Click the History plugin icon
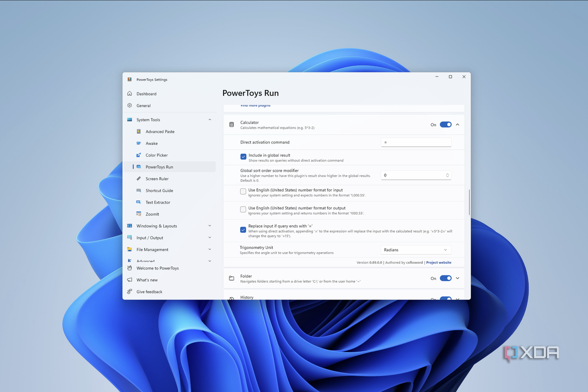This screenshot has height=392, width=588. pyautogui.click(x=232, y=299)
